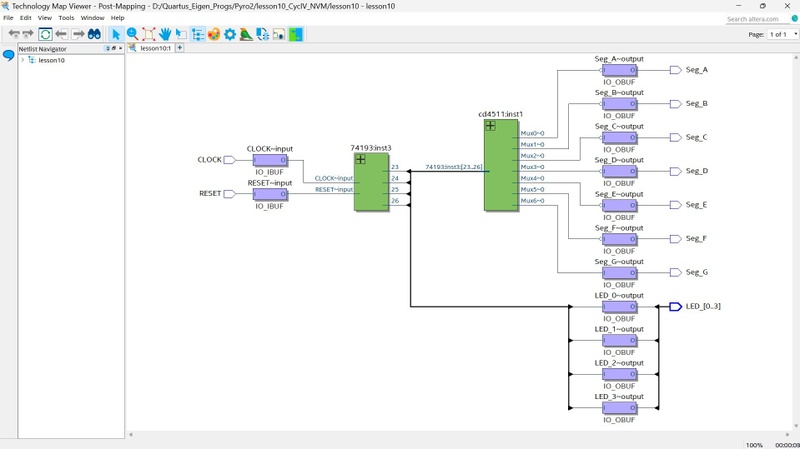Select the LED_3~output IO_OBUF block

619,408
